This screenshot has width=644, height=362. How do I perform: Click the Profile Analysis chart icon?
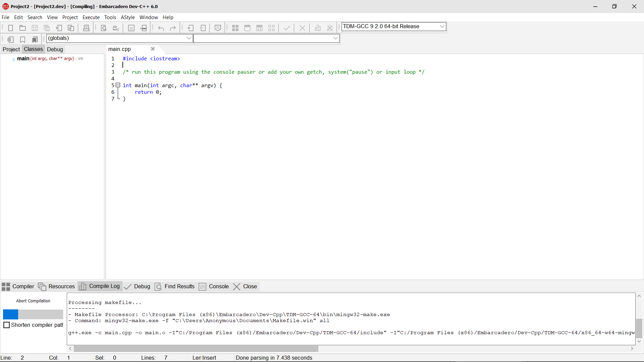click(318, 28)
